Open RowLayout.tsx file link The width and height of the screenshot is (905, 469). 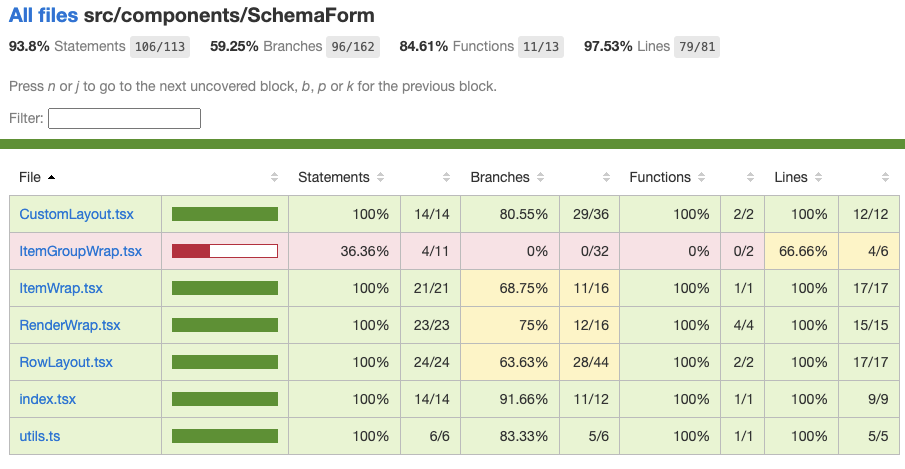[x=66, y=362]
